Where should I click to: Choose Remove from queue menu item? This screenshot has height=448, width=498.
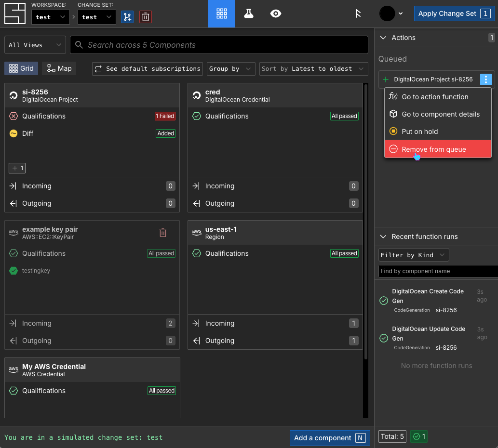[x=433, y=149]
